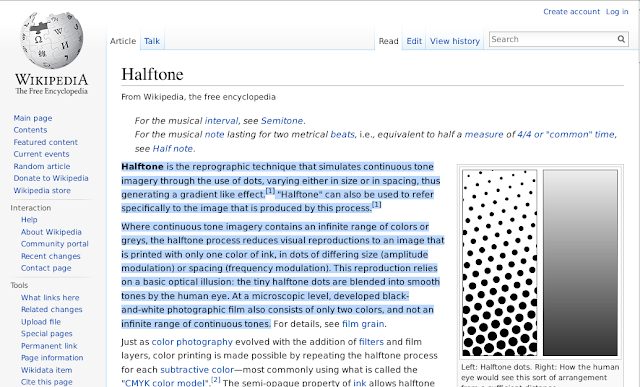This screenshot has width=640, height=387.
Task: Open the View history tab
Action: pos(455,41)
